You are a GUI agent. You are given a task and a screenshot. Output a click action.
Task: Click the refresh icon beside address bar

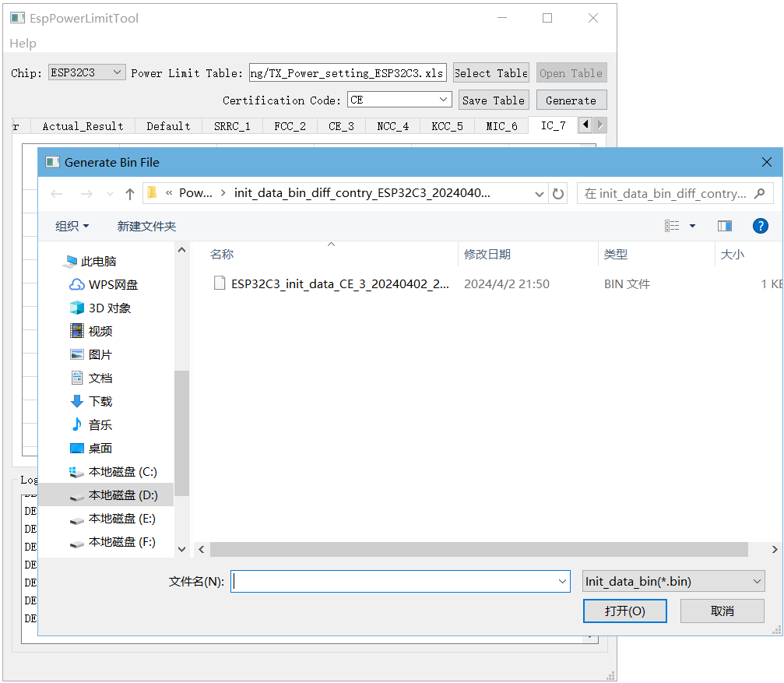(558, 194)
